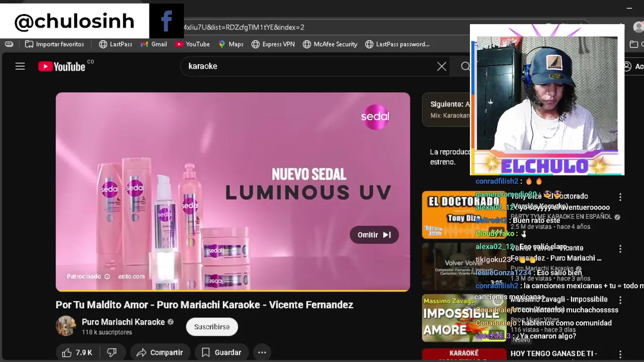Visit exito.com advertiser link

coord(131,277)
